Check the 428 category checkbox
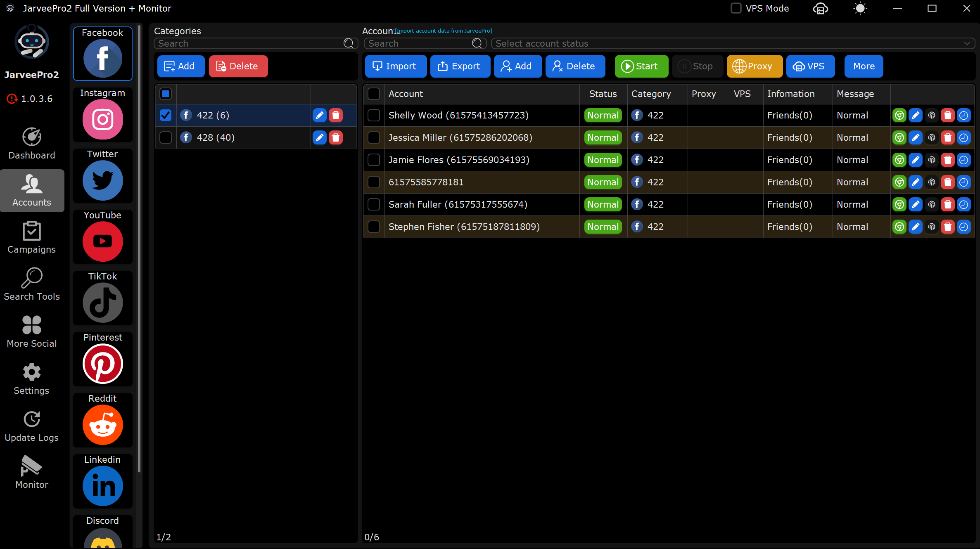The image size is (980, 549). 166,137
